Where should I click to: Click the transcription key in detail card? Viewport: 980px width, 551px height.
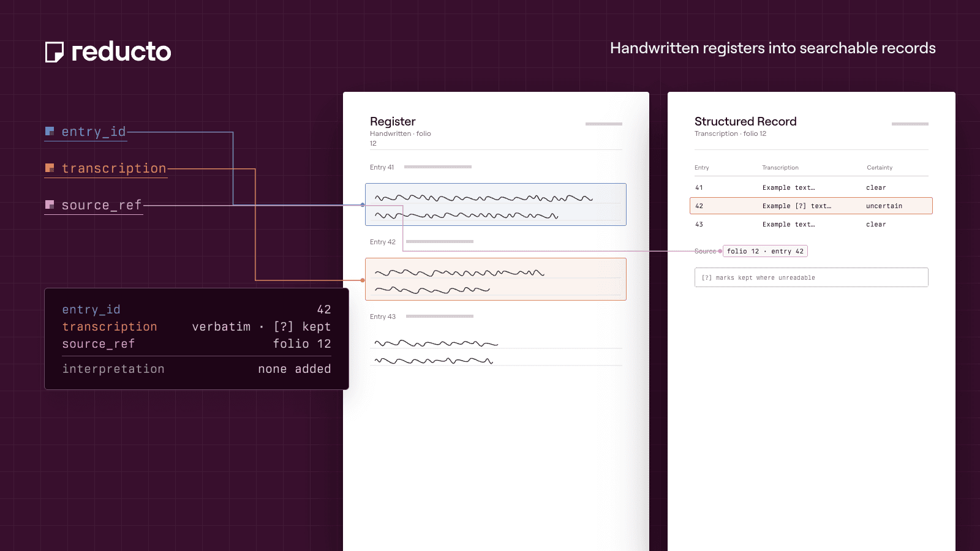pyautogui.click(x=110, y=327)
